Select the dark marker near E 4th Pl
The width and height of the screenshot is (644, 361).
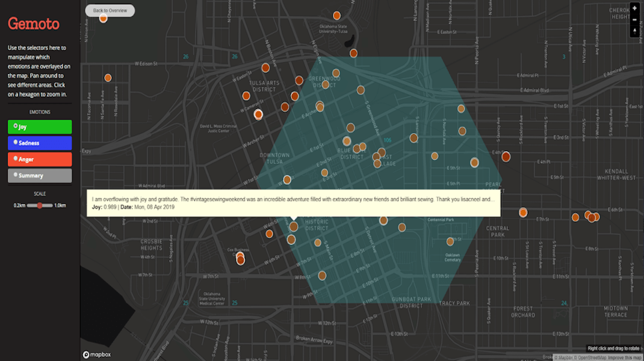click(506, 156)
